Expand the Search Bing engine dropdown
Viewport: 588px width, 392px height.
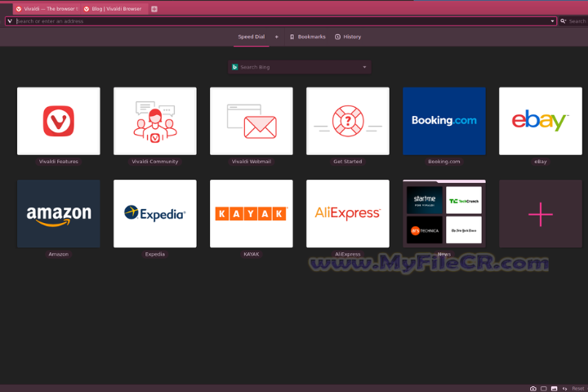pyautogui.click(x=364, y=67)
